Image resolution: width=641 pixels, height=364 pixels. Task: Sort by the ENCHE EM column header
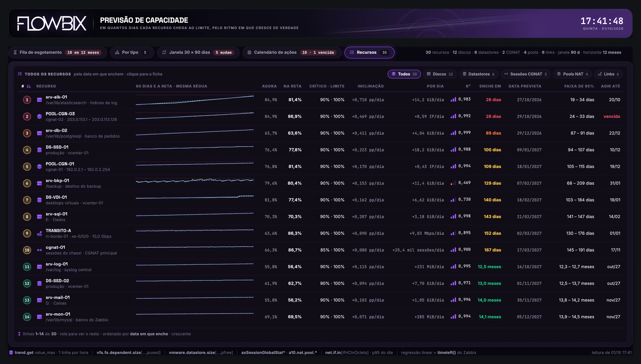(x=490, y=86)
